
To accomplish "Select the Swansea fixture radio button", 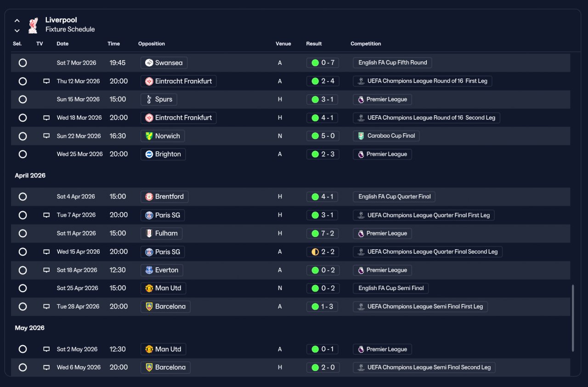I will pos(23,63).
